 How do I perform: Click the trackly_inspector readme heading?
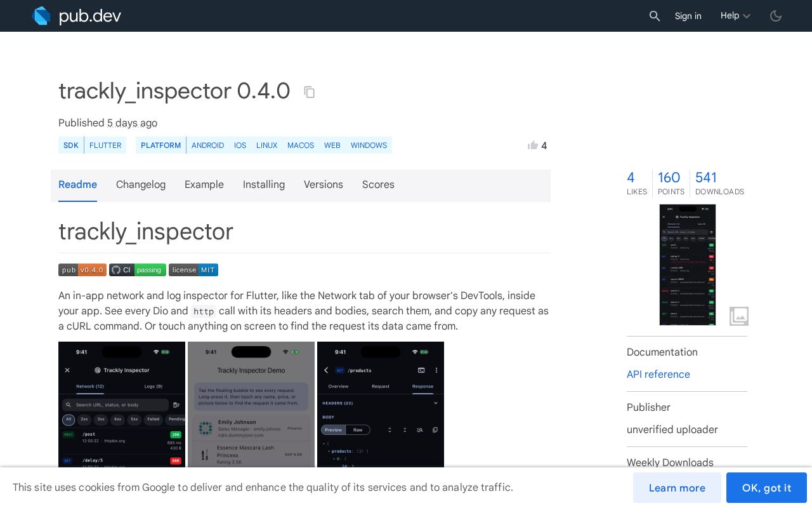pyautogui.click(x=146, y=232)
